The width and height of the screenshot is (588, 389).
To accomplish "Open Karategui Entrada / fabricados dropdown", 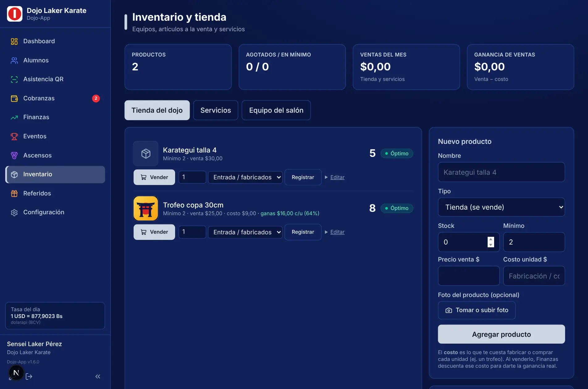I will point(245,177).
